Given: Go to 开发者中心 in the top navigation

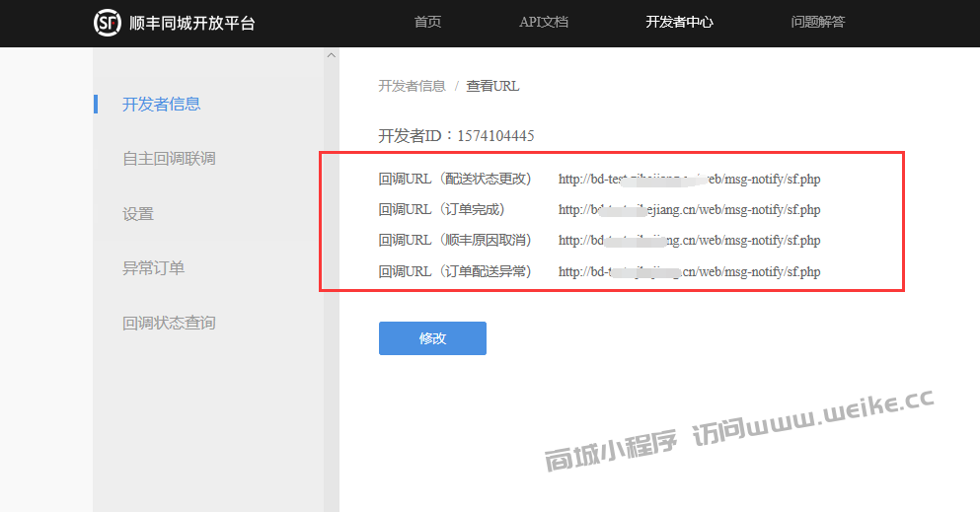Looking at the screenshot, I should 679,22.
